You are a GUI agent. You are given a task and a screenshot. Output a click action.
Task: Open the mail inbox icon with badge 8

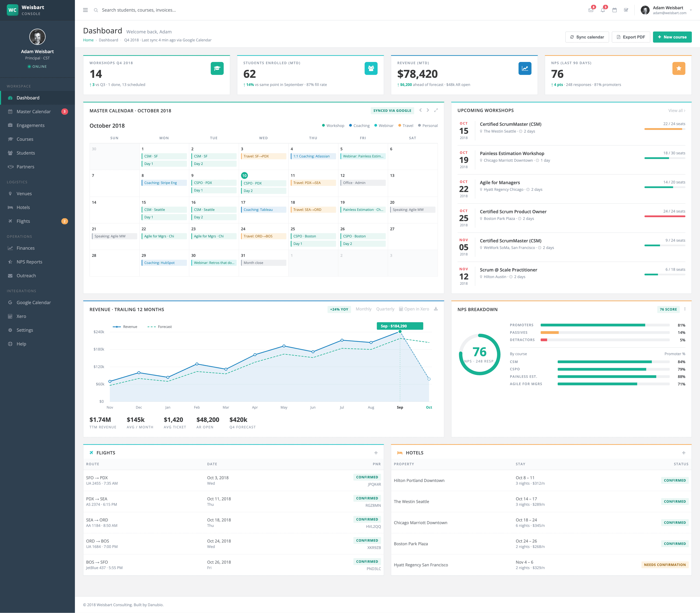click(x=591, y=10)
